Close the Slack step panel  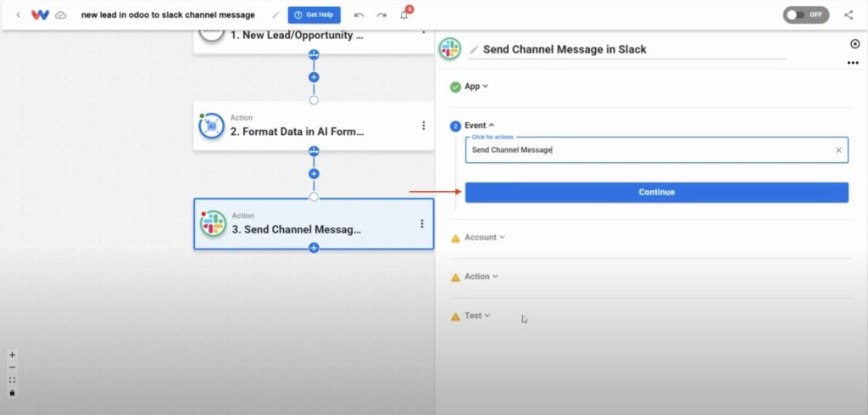tap(854, 44)
